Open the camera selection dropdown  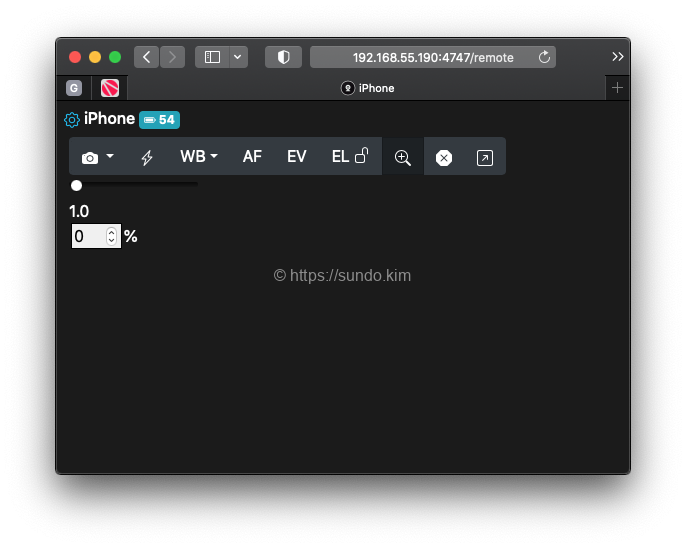point(97,157)
